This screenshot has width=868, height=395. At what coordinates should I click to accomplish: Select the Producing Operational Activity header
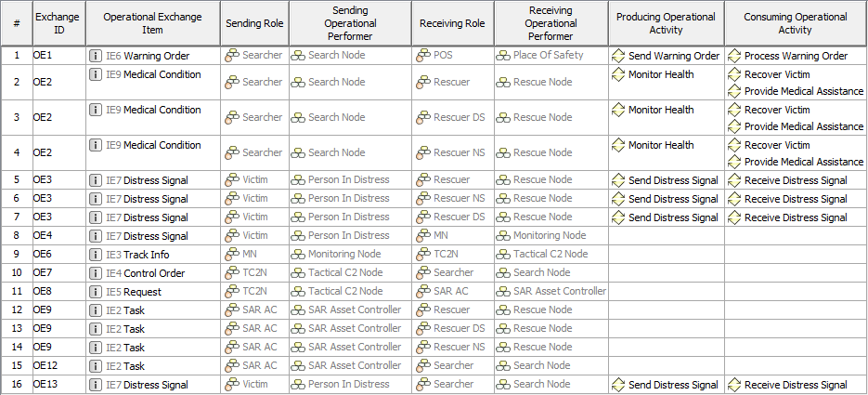pos(666,23)
